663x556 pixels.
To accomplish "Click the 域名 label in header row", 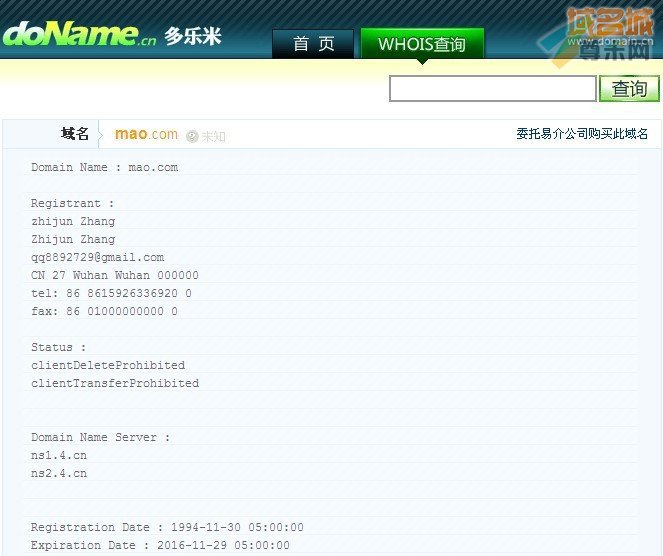I will 75,134.
